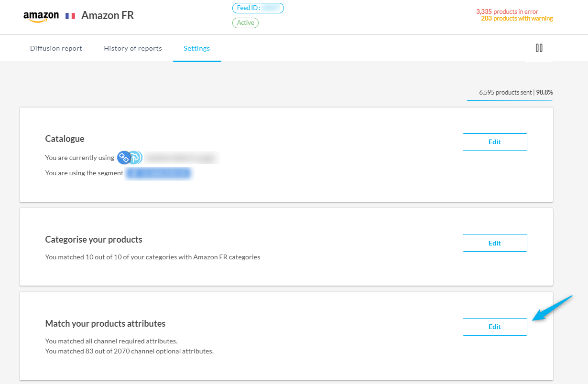Click the blue chain-link icon in Catalogue
Viewport: 588px width, 384px height.
(x=124, y=158)
